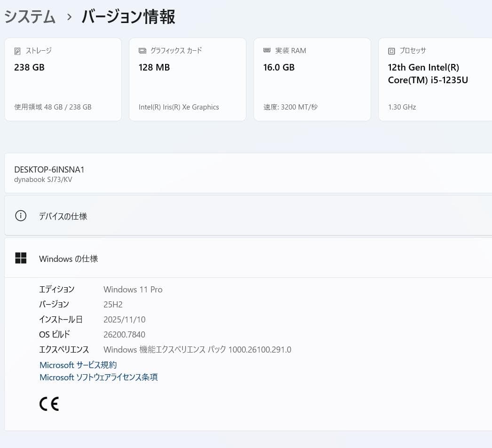Click the 速度: 3200 MT/秒 text
This screenshot has width=492, height=448.
tap(291, 107)
